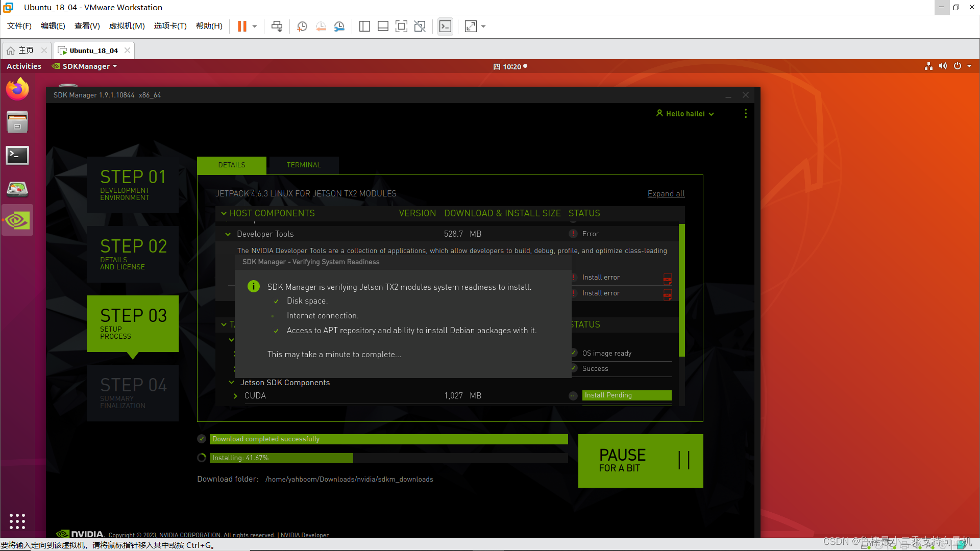Take a VMware snapshot

(x=302, y=27)
